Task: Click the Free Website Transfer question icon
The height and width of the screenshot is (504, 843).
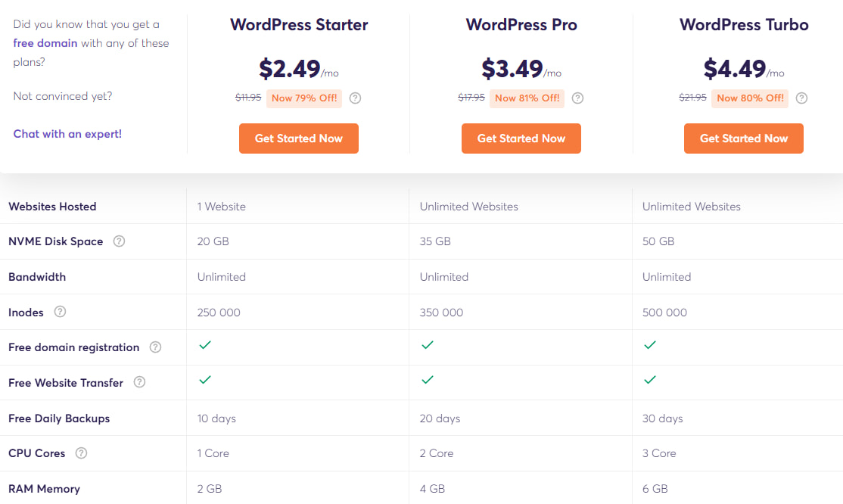Action: pos(139,382)
